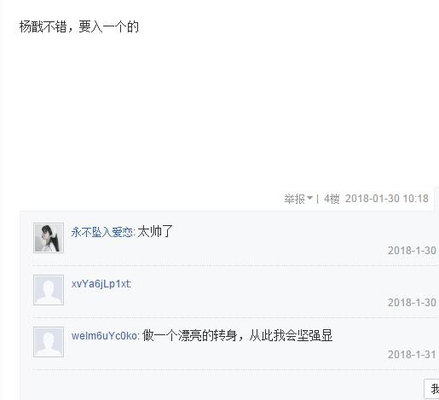This screenshot has width=439, height=400.
Task: Click the separator bar between 举报 and 4楼
Action: (317, 199)
